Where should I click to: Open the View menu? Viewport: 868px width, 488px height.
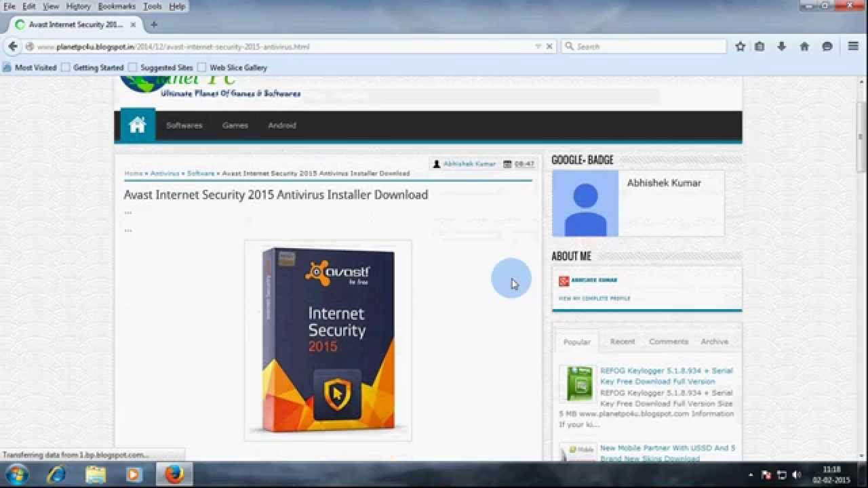point(51,6)
